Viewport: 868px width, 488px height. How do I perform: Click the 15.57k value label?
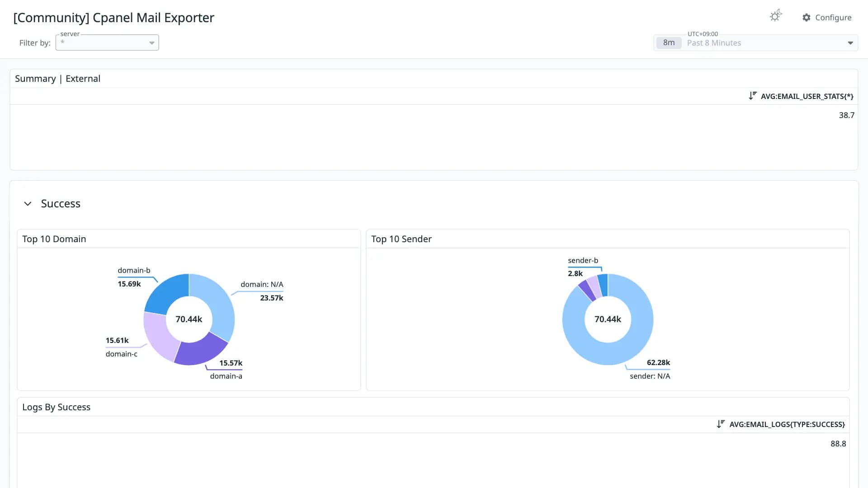pos(231,363)
